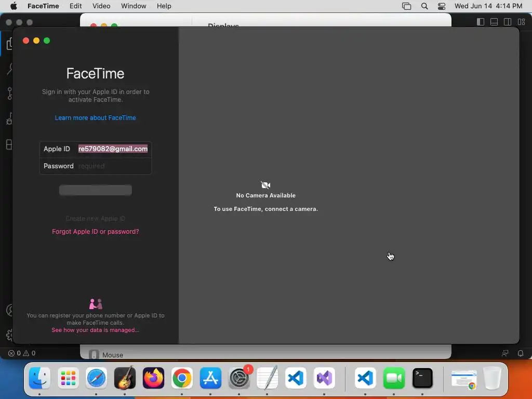Click See how your data is managed
This screenshot has height=399, width=532.
click(96, 330)
